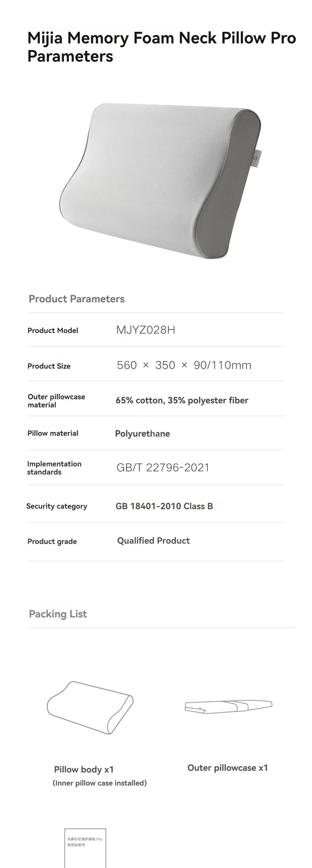Click the 560 × 350 × 90/110mm size value
The height and width of the screenshot is (868, 312).
[x=184, y=365]
